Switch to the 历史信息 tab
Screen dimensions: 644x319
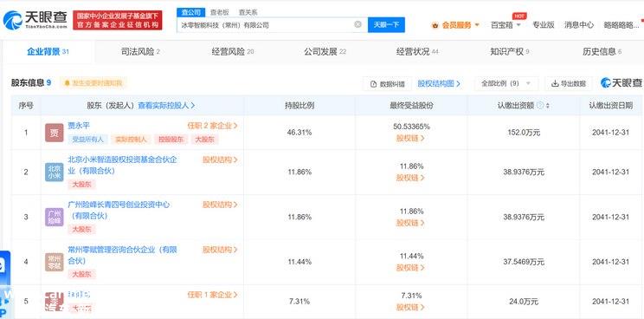click(x=602, y=52)
